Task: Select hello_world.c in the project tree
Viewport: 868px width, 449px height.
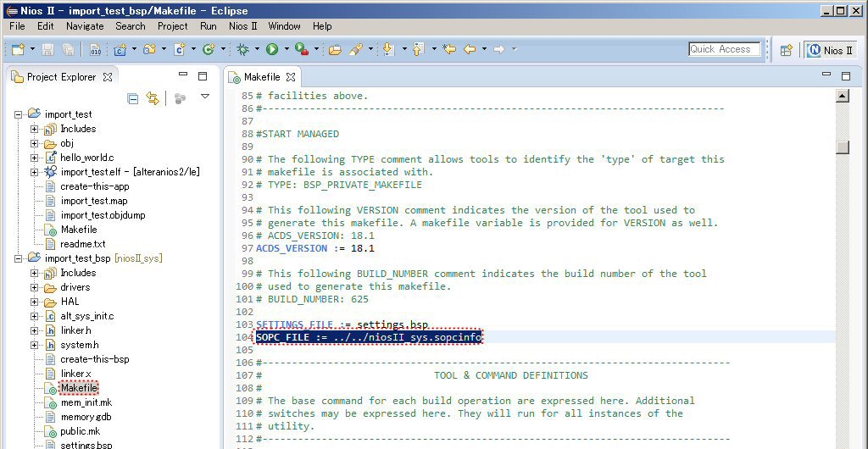Action: [x=86, y=158]
